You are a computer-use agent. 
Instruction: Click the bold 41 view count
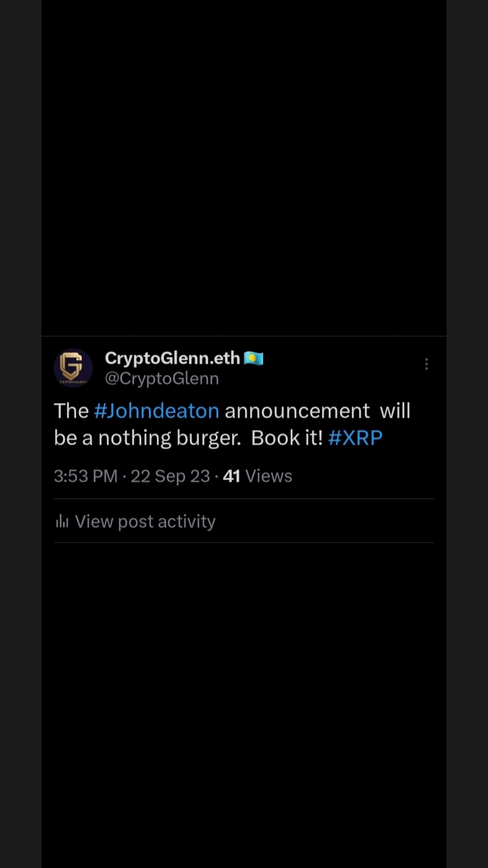[231, 476]
